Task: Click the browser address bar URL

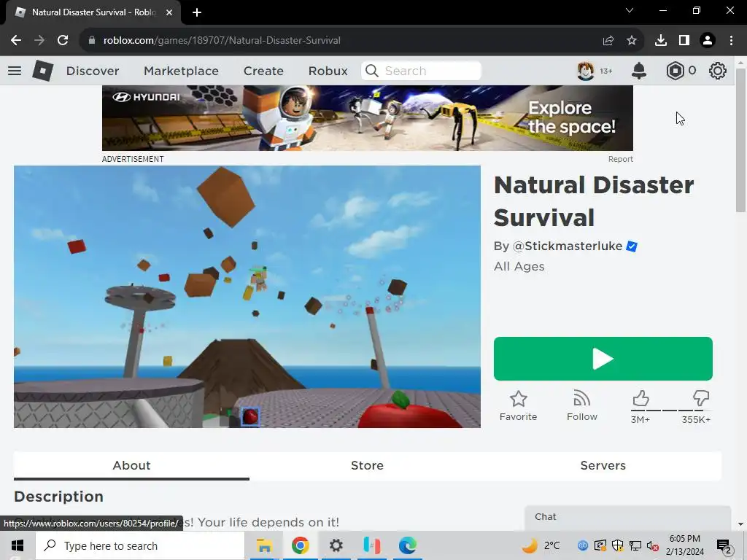Action: coord(222,41)
